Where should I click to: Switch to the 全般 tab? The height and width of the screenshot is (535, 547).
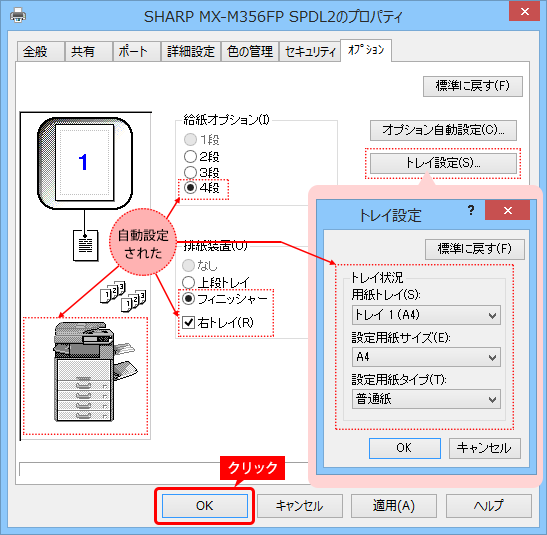40,52
